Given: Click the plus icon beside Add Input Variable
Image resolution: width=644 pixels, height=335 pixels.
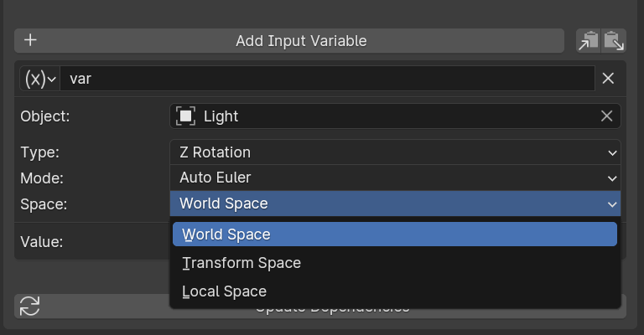Looking at the screenshot, I should tap(31, 40).
